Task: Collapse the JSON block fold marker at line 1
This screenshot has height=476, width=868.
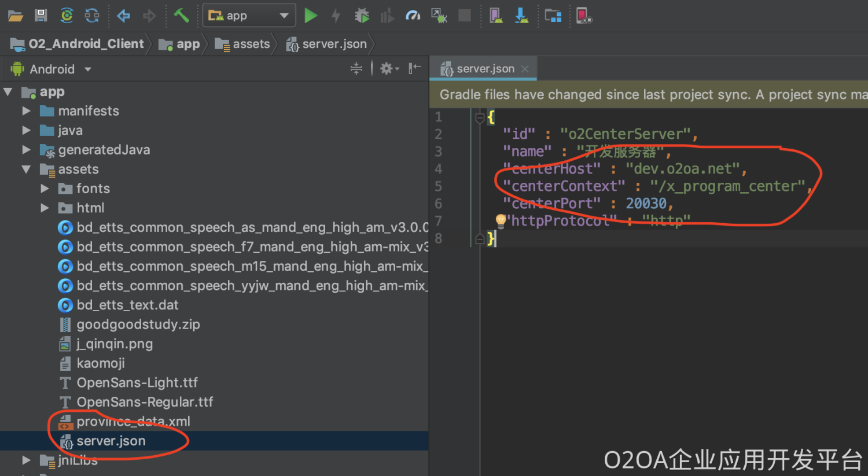Action: [480, 118]
